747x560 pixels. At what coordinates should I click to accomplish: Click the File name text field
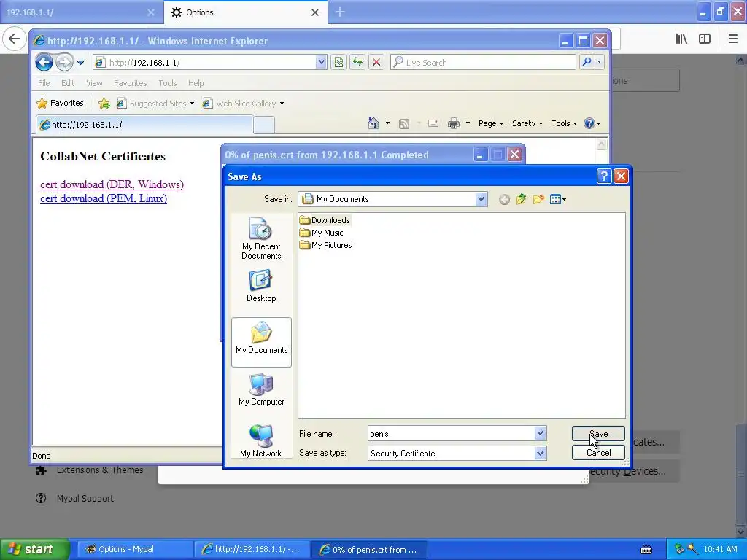pos(451,433)
